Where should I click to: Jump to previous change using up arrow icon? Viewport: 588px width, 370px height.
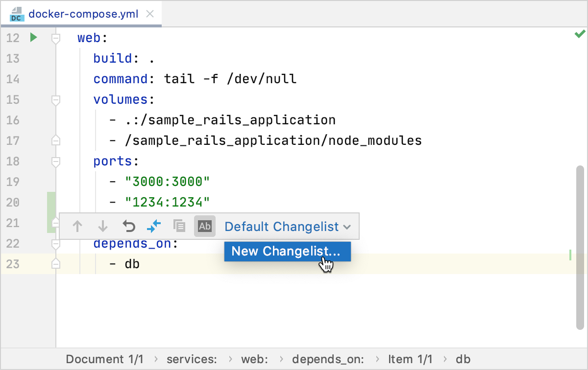77,226
